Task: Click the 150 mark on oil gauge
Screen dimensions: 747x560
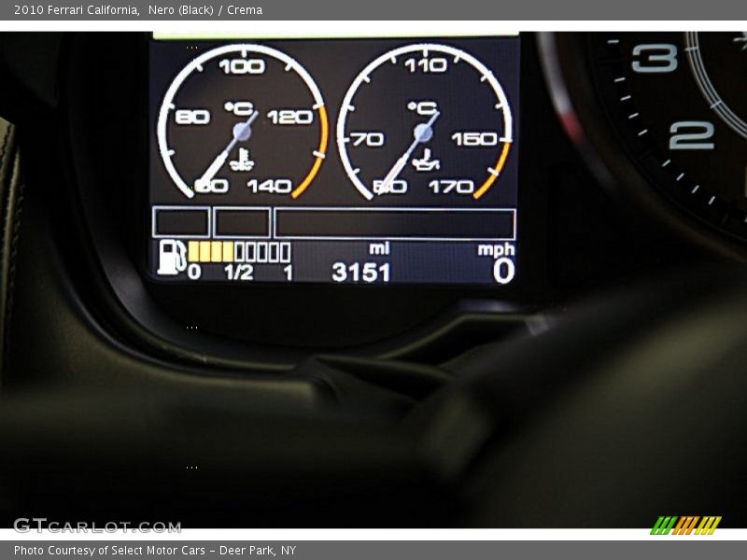Action: pos(474,139)
